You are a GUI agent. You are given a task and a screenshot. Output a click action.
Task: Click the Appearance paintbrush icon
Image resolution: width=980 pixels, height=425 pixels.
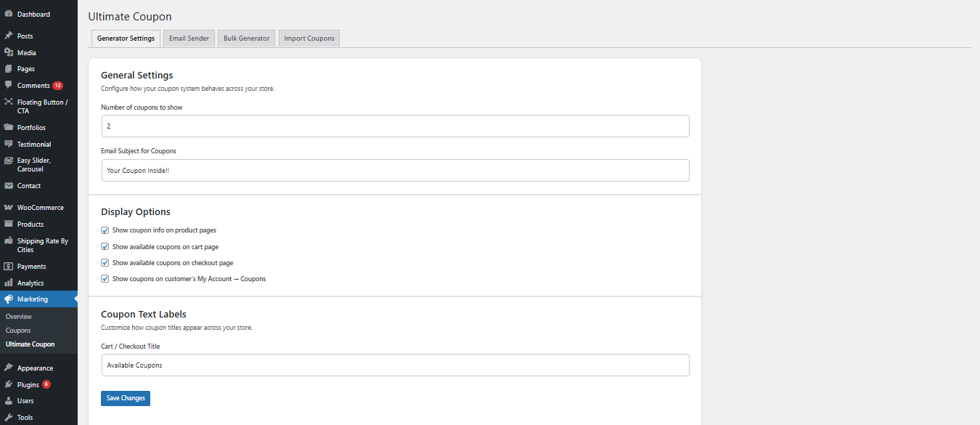[x=9, y=368]
